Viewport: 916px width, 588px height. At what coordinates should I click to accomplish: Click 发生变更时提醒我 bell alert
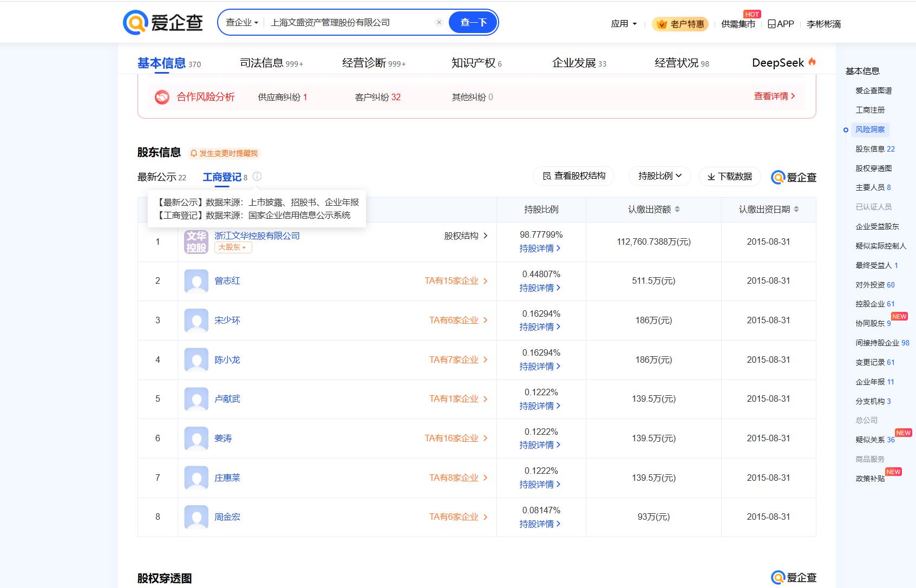pos(224,153)
